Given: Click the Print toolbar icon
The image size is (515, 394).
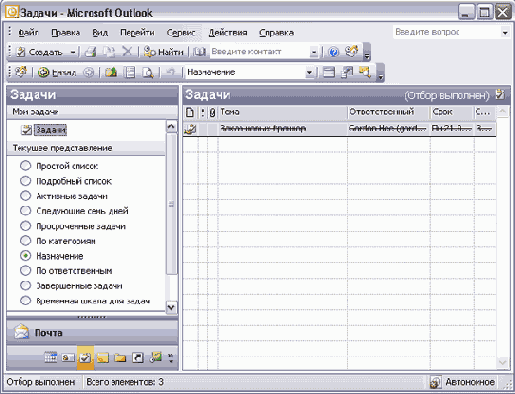Looking at the screenshot, I should 90,52.
